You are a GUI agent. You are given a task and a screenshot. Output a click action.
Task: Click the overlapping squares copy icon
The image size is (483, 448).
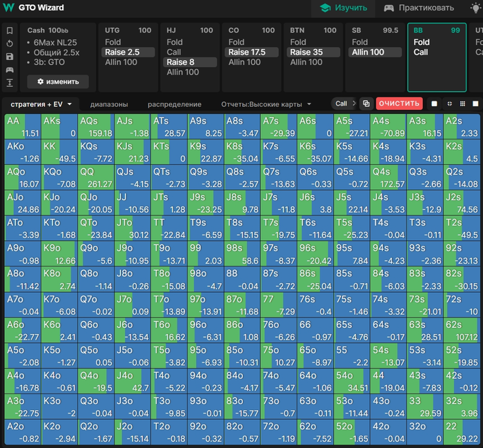click(x=366, y=104)
